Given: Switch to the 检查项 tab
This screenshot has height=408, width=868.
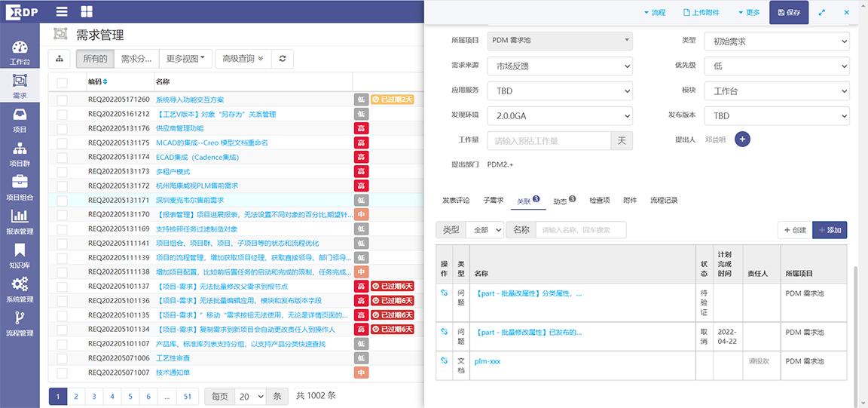Looking at the screenshot, I should coord(599,201).
